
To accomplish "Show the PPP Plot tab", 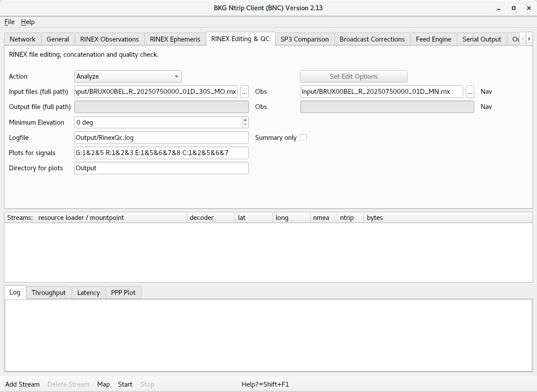I will [x=124, y=293].
